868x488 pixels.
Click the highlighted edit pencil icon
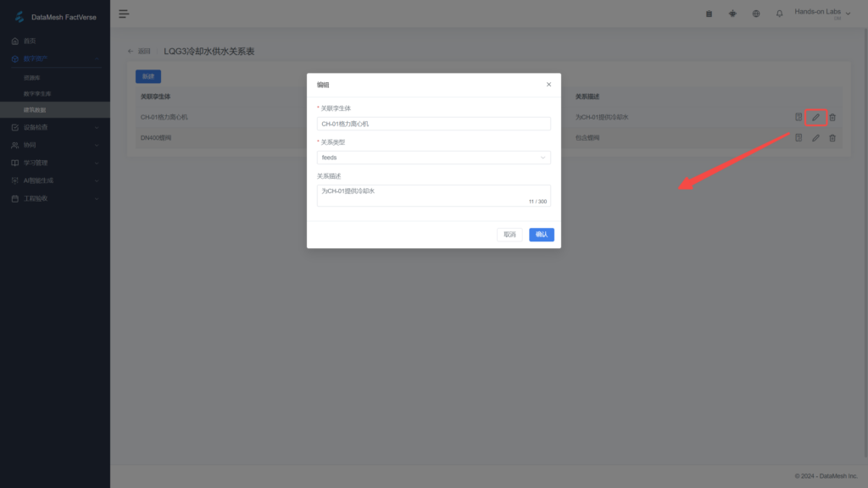(815, 117)
